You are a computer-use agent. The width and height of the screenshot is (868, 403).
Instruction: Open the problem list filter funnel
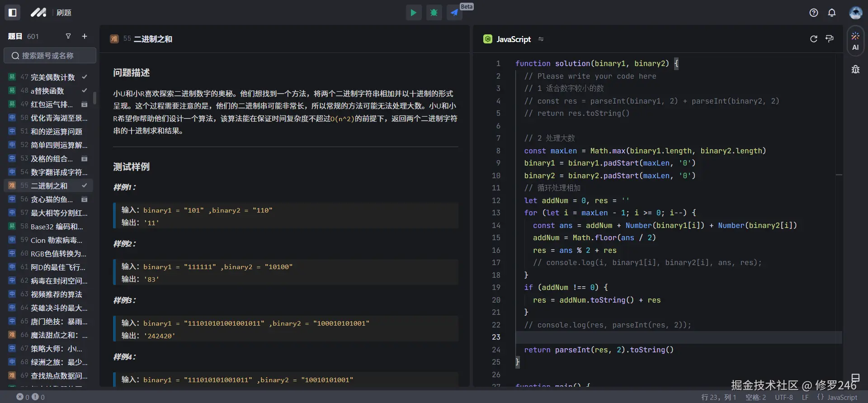(x=68, y=36)
